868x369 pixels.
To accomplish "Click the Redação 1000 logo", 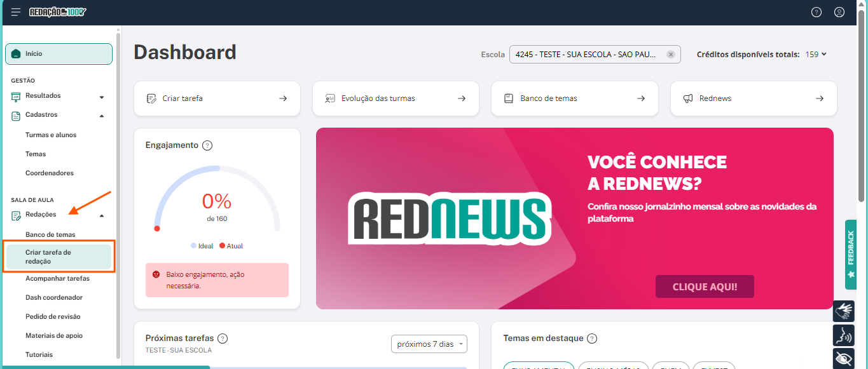I will tap(58, 12).
